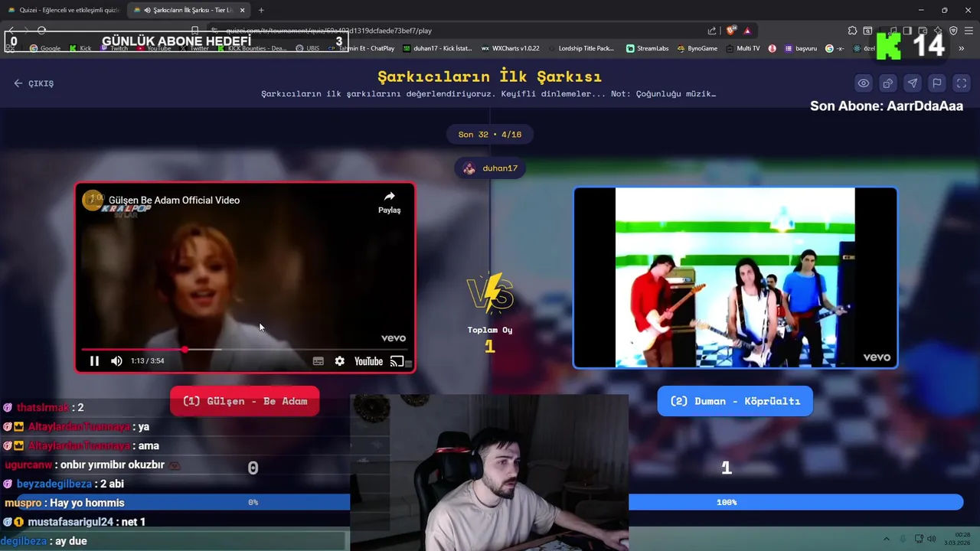This screenshot has height=551, width=980.
Task: Open the WXCharts v1.0.22 bookmark
Action: coord(511,48)
